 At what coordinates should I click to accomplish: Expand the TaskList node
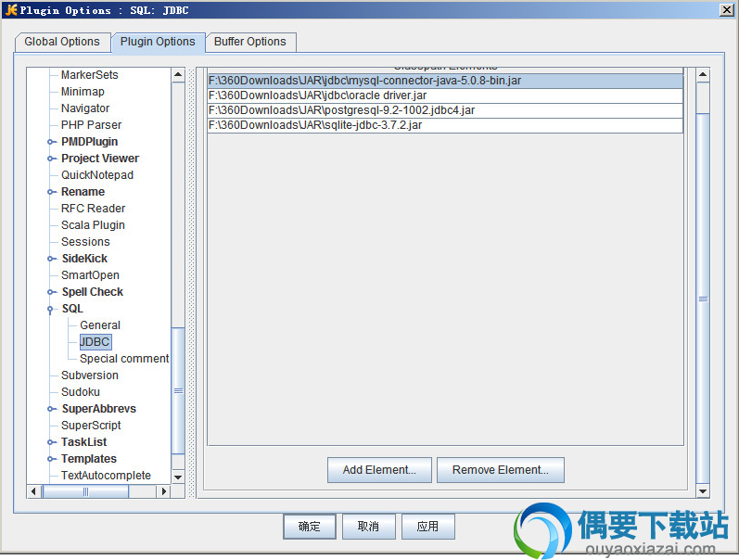[50, 442]
